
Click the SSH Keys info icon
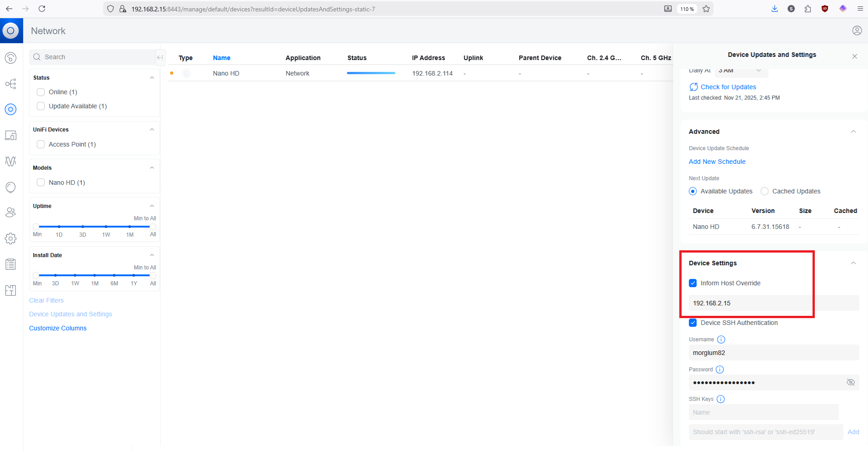721,399
